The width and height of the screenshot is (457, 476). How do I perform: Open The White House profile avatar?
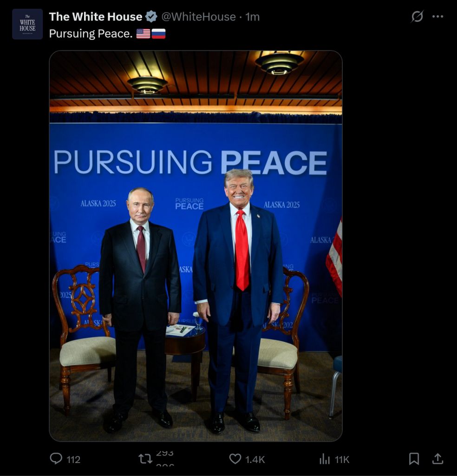(27, 24)
